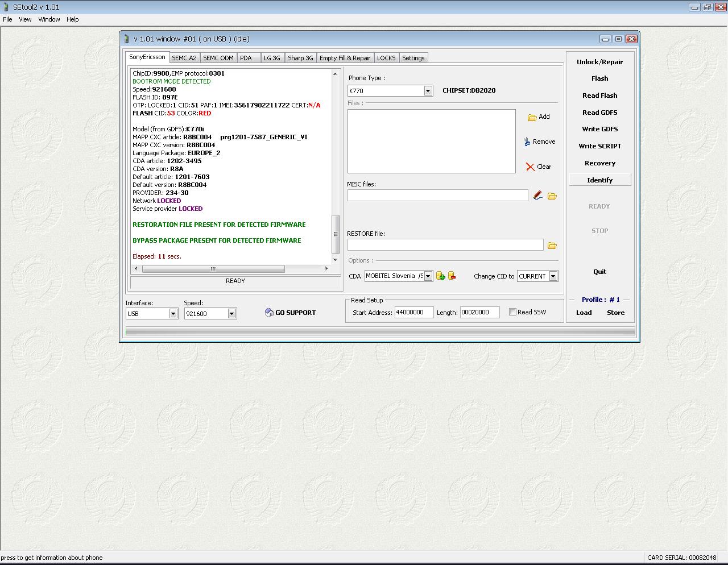Open RESTORE file folder browse icon
The width and height of the screenshot is (728, 565).
tap(552, 246)
